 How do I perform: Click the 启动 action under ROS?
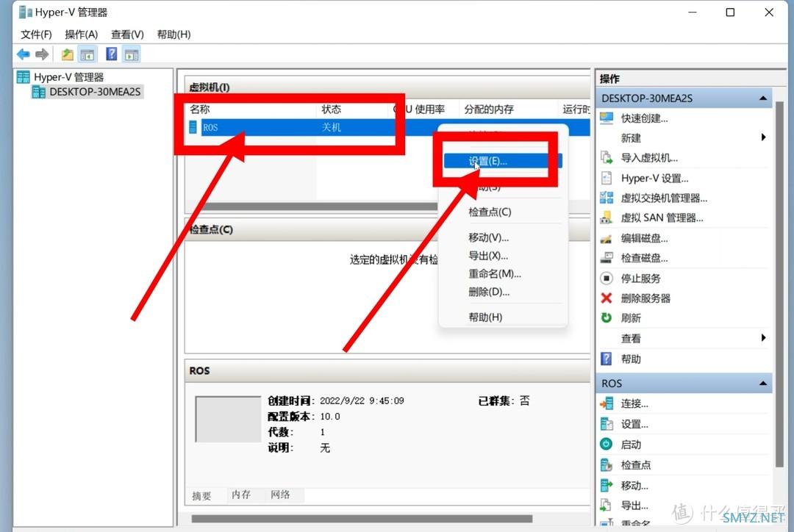coord(631,445)
